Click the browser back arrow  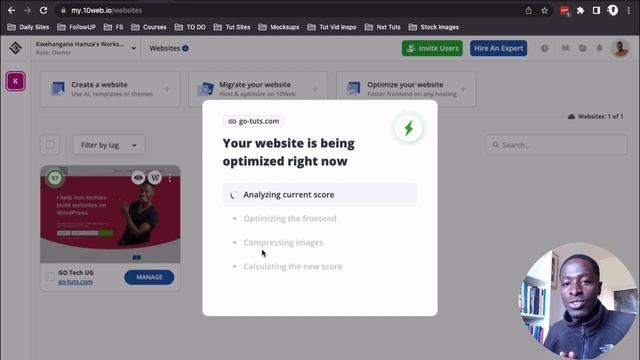tap(11, 10)
